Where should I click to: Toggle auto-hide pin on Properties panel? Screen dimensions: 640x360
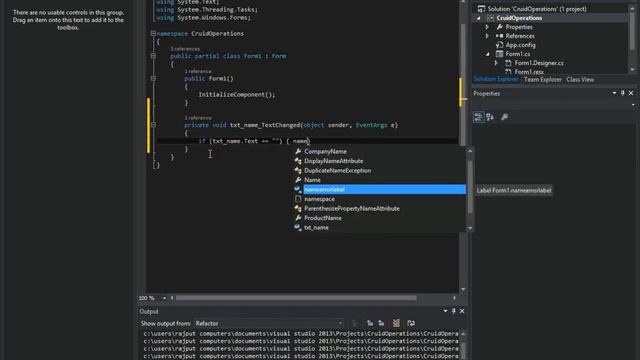(622, 93)
